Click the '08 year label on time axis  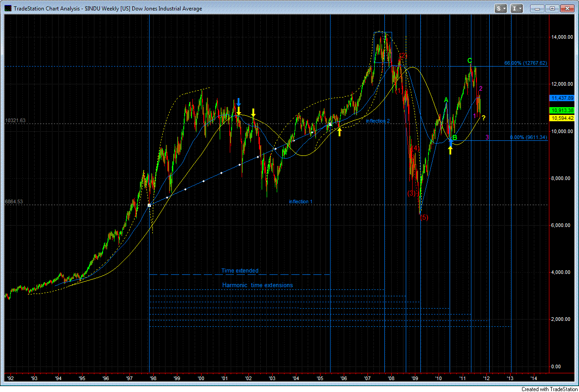391,378
